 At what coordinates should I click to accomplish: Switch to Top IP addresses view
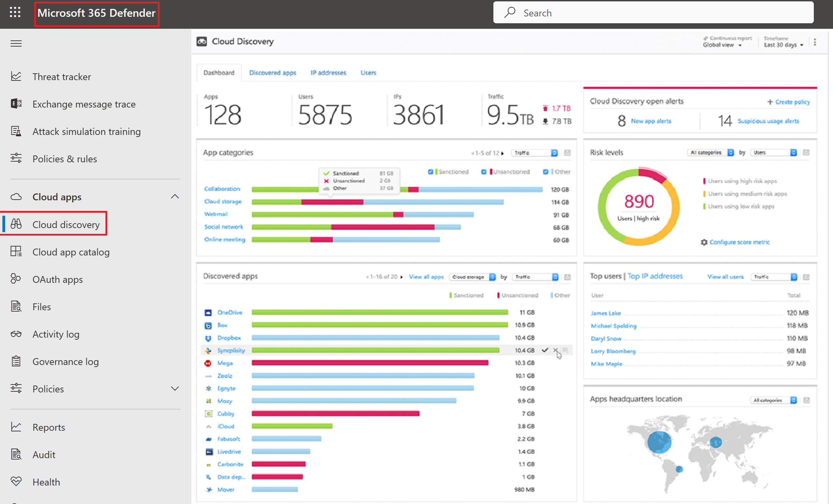(655, 276)
